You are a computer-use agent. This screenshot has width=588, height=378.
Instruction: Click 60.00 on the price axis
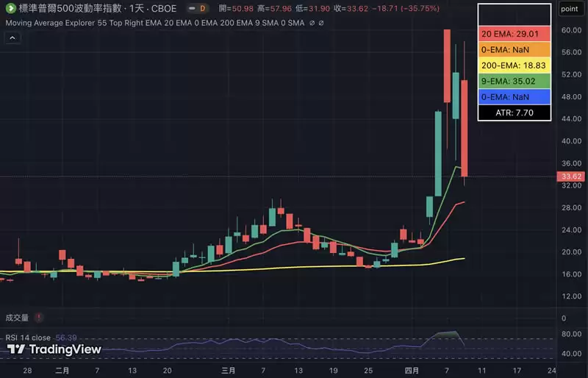coord(572,30)
